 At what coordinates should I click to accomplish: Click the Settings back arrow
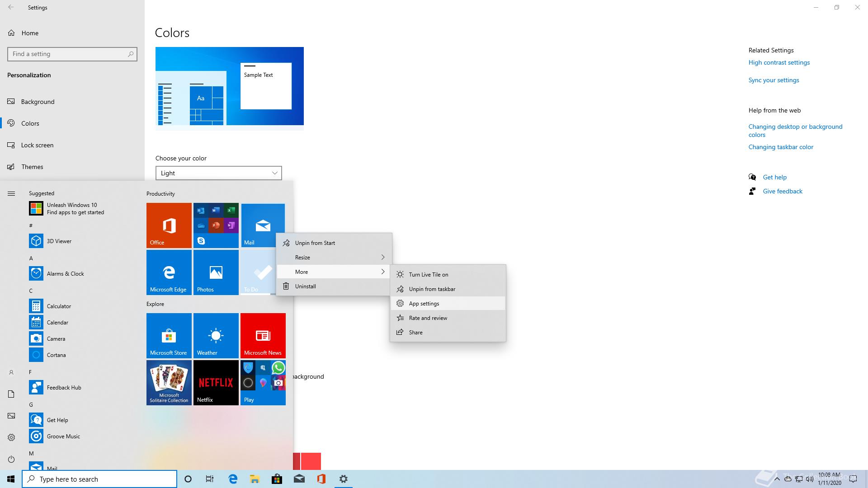coord(11,7)
